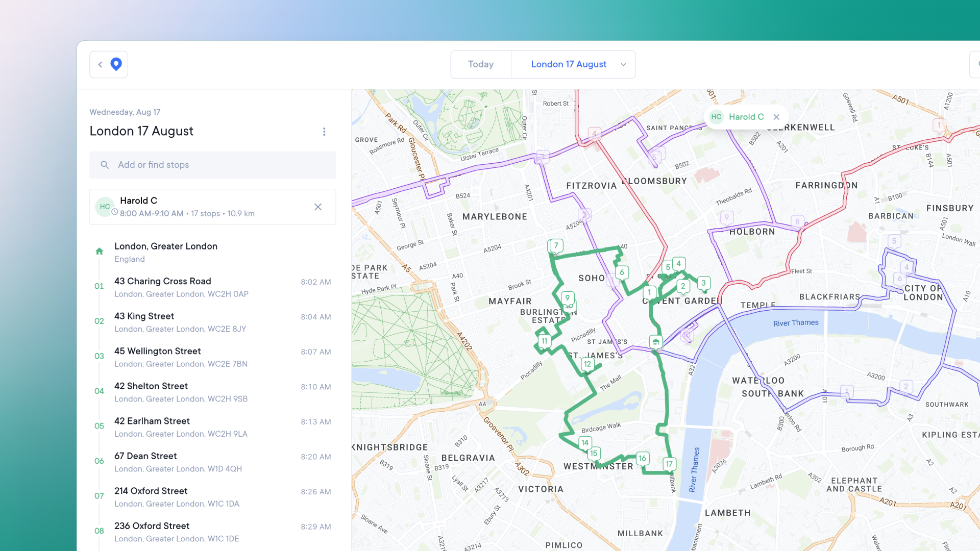Click the HC avatar in driver card
The width and height of the screenshot is (980, 551).
coord(105,207)
